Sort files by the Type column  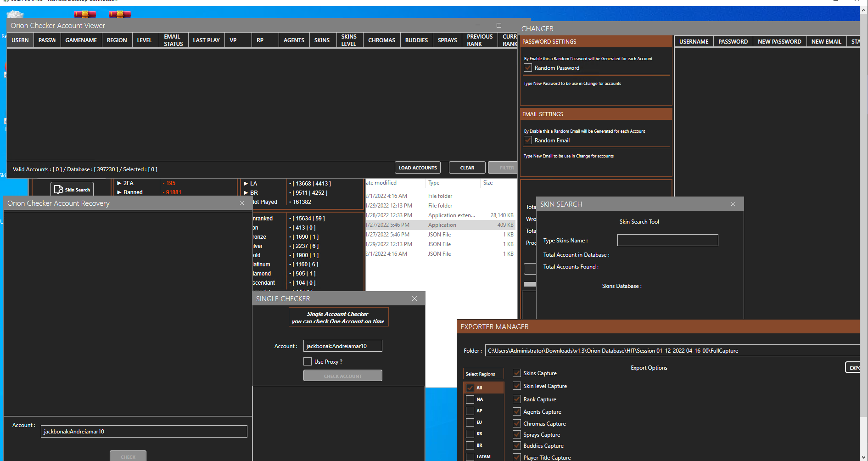coord(453,183)
